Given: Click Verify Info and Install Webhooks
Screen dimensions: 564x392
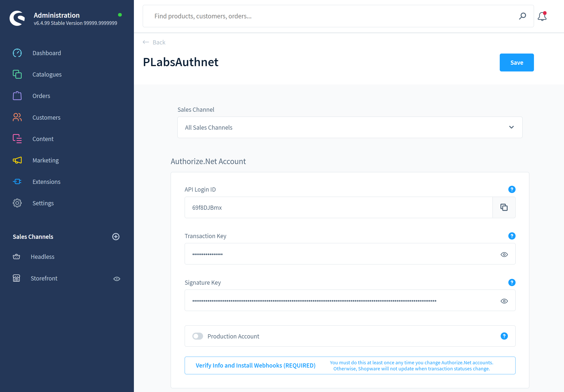Looking at the screenshot, I should pyautogui.click(x=255, y=365).
